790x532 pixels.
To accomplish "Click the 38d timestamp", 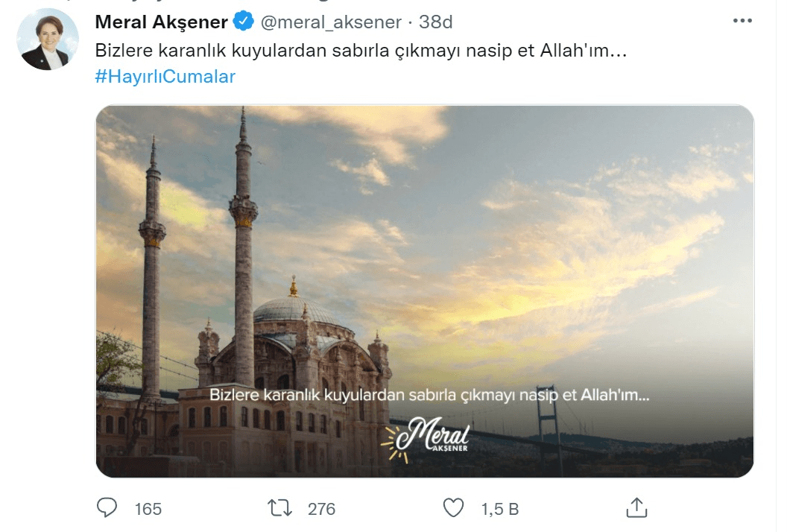I will 436,22.
